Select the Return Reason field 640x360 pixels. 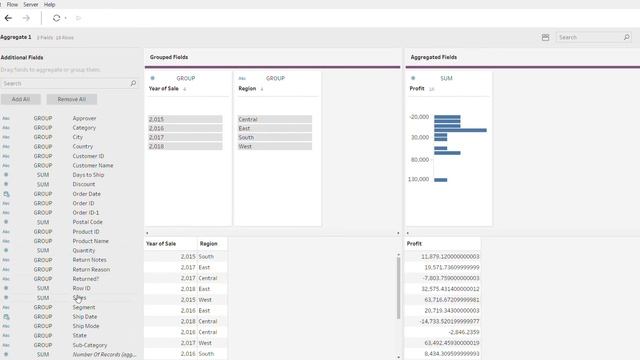pos(91,269)
